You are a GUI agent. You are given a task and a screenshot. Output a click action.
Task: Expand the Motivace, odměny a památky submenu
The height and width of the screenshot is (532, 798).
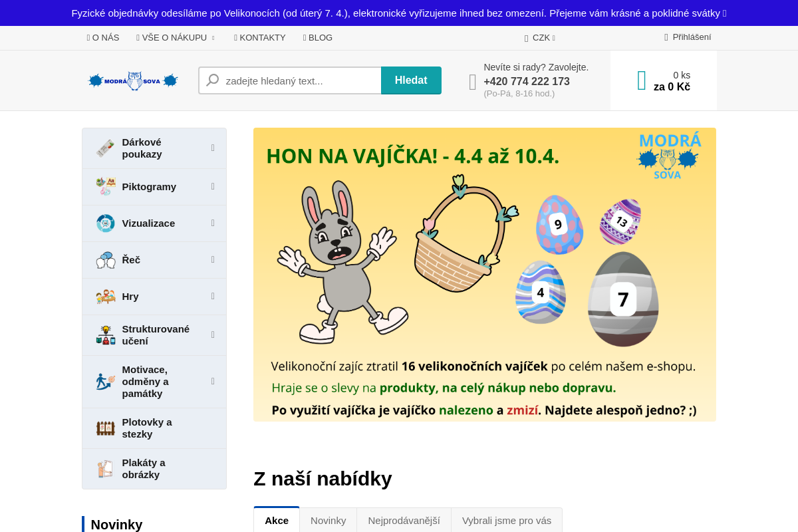click(x=212, y=381)
